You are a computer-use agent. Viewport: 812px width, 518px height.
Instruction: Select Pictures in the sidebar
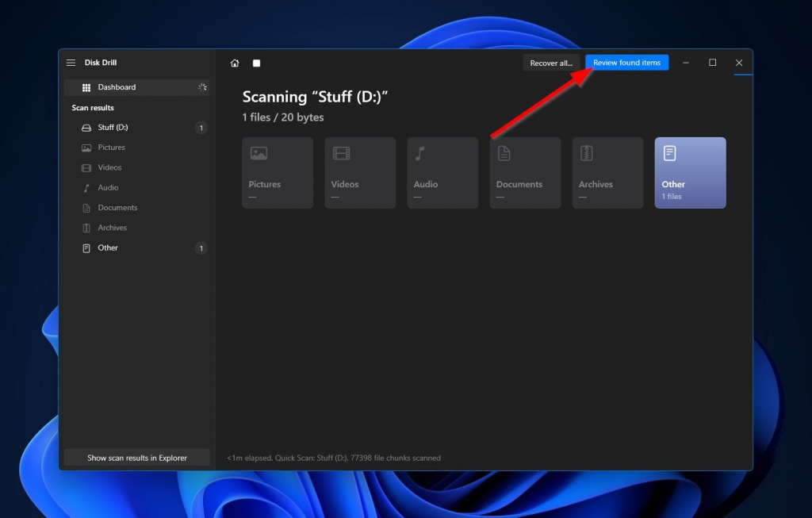(x=111, y=148)
